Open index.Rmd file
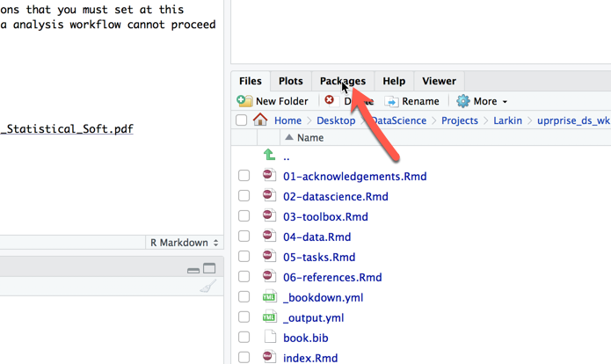Image resolution: width=611 pixels, height=364 pixels. pos(310,358)
